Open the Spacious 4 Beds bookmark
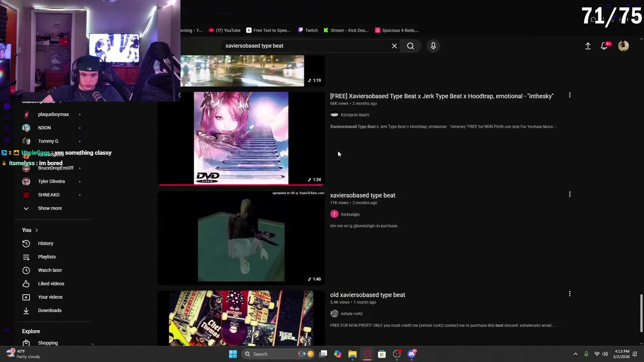 (397, 30)
